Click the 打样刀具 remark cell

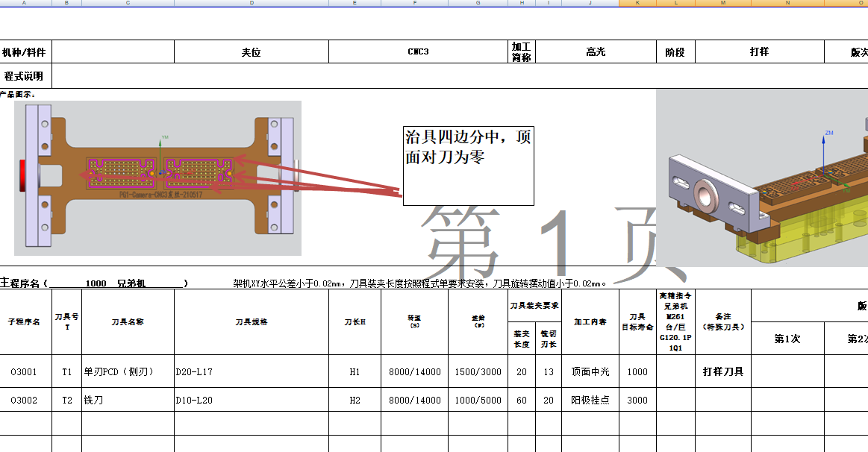tap(722, 371)
